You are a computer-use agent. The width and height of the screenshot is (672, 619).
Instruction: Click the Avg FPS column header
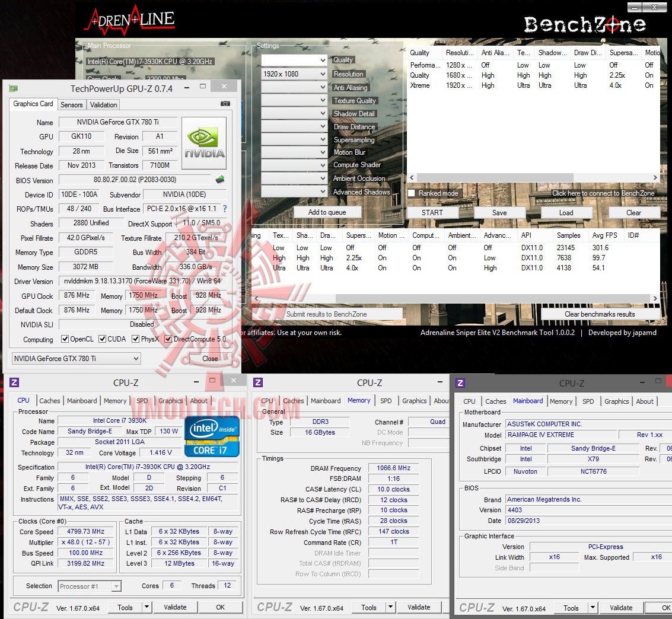pos(605,235)
